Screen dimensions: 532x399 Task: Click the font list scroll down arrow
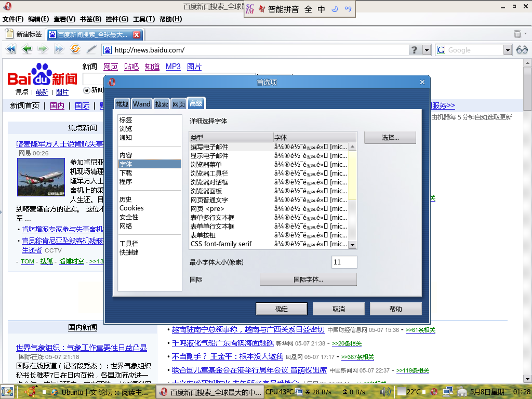tap(352, 245)
